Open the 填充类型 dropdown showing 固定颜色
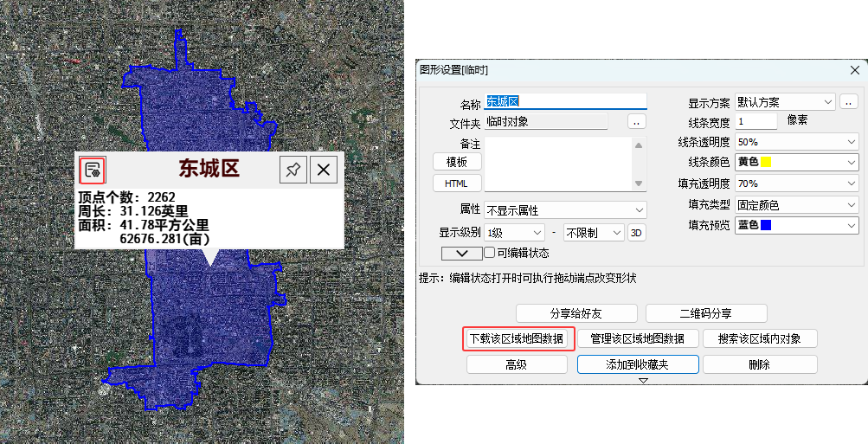 797,205
